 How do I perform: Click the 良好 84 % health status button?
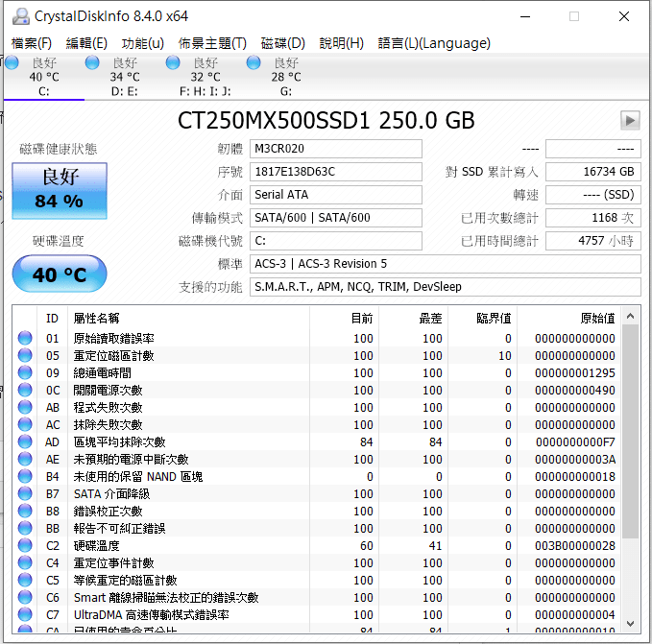click(x=59, y=190)
